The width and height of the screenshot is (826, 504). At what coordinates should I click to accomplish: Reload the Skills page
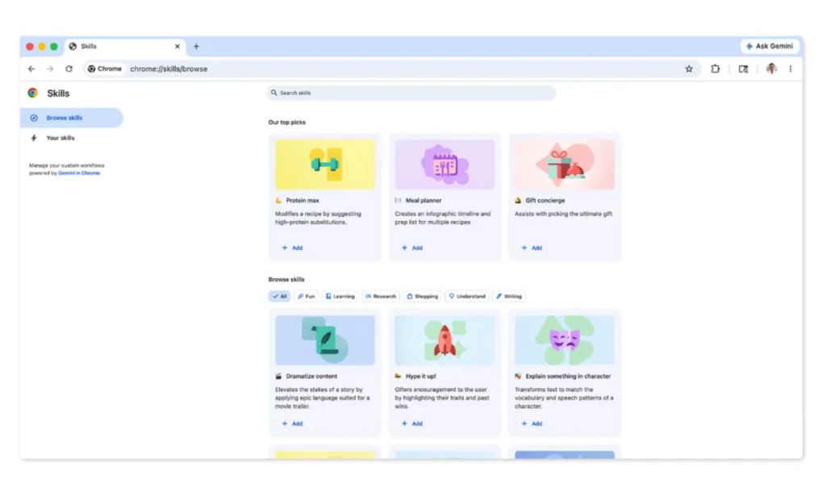tap(69, 69)
